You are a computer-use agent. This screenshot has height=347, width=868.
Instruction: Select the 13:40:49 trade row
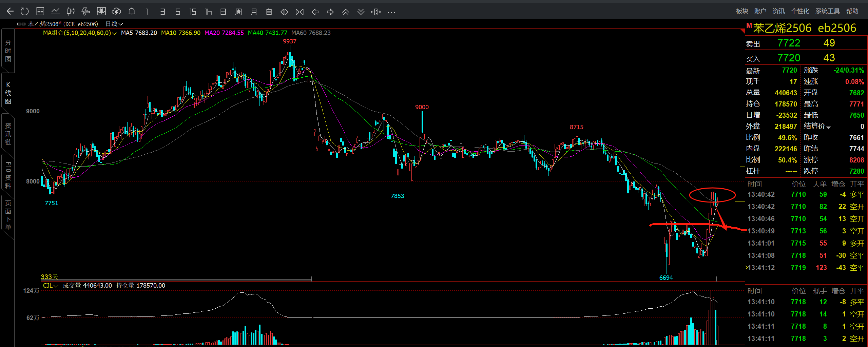point(806,231)
